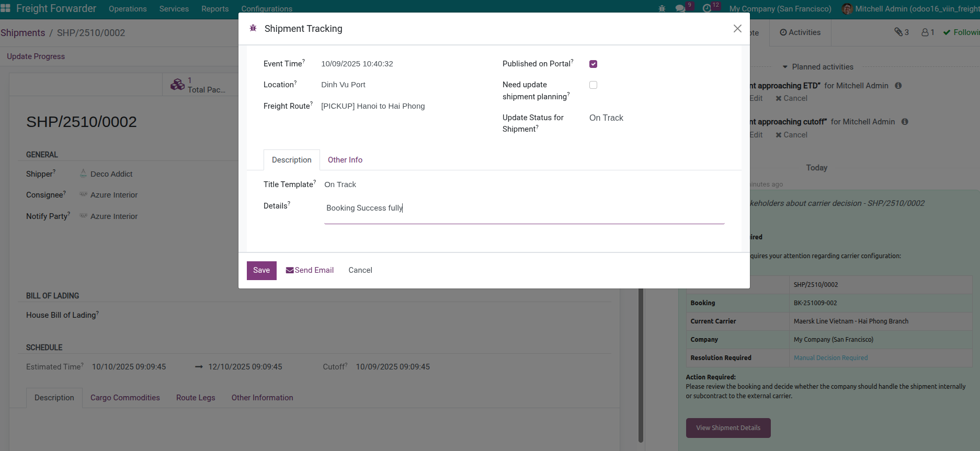Open the clock activities icon in navbar

pyautogui.click(x=707, y=8)
